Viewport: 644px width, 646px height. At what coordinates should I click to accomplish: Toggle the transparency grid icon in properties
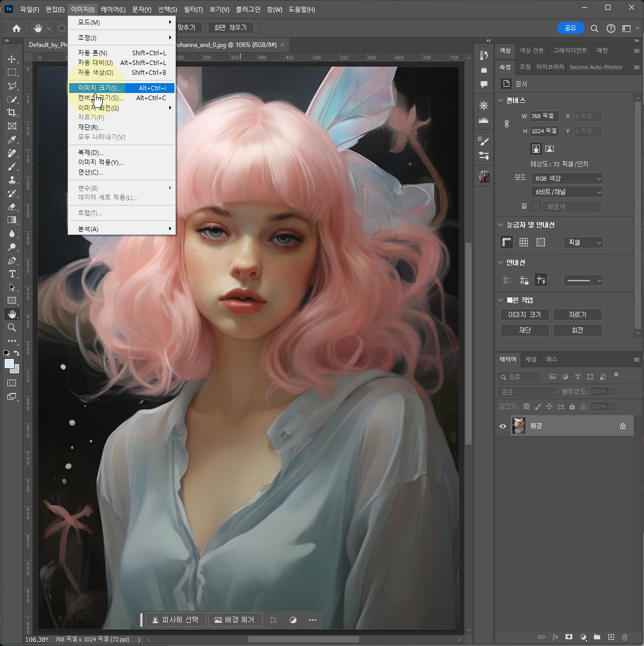[541, 242]
